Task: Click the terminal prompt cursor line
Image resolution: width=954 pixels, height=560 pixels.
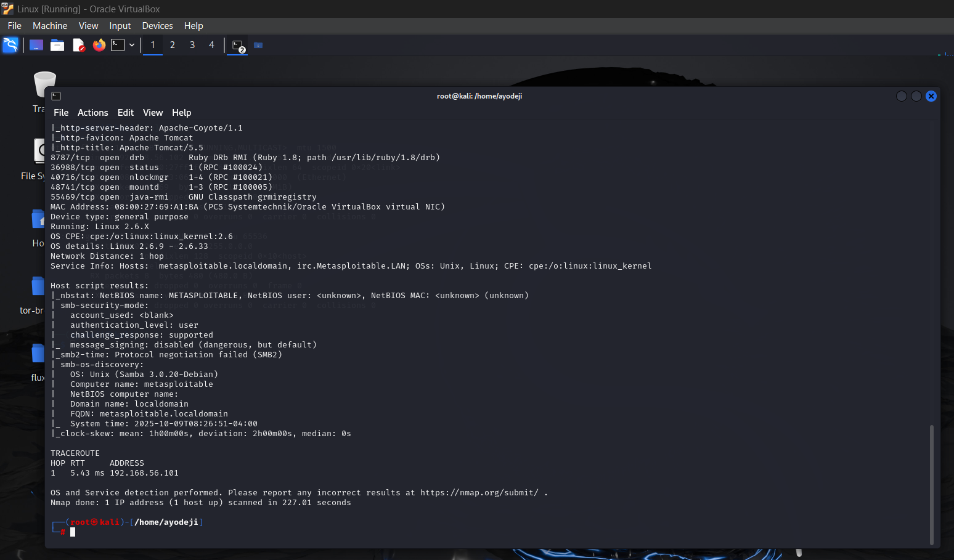Action: point(73,532)
